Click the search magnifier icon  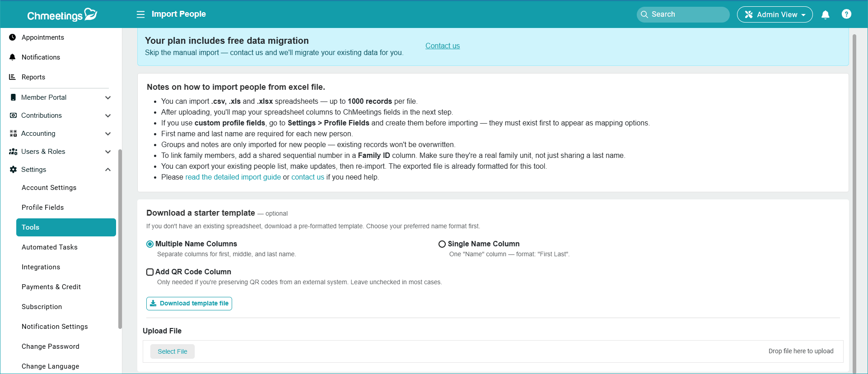[x=644, y=14]
